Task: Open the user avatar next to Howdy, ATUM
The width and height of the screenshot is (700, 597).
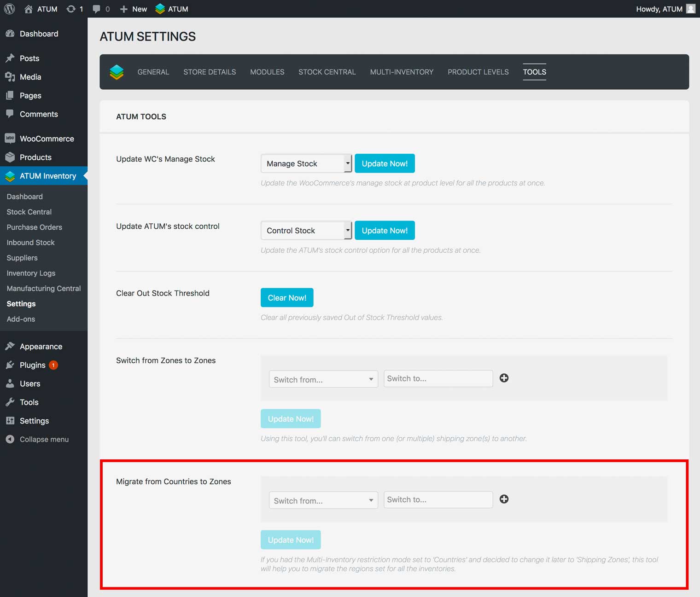Action: [x=690, y=9]
